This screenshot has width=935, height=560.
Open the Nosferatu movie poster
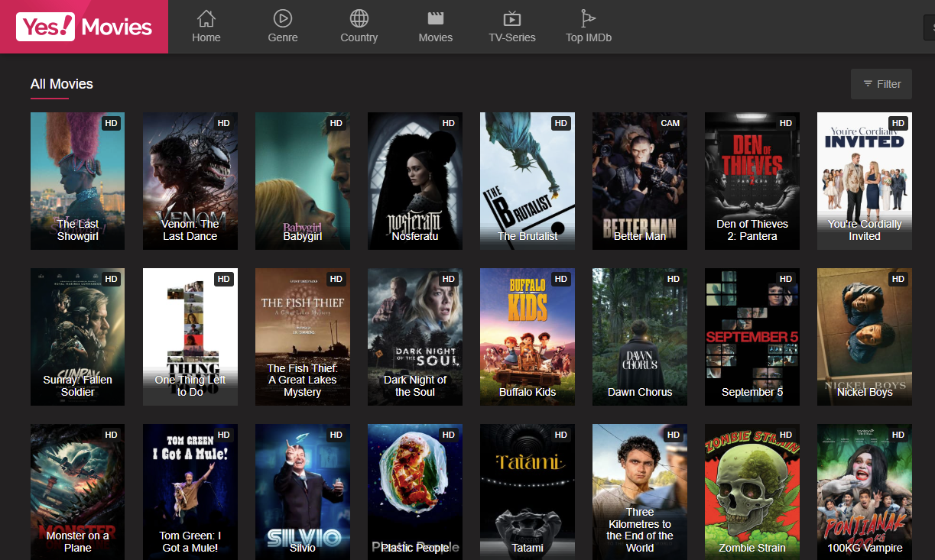pyautogui.click(x=415, y=181)
